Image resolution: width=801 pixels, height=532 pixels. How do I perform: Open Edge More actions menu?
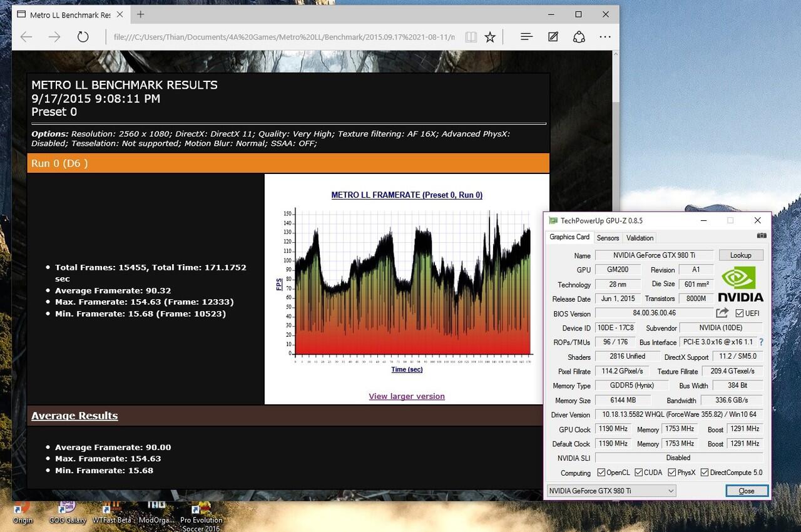coord(605,37)
